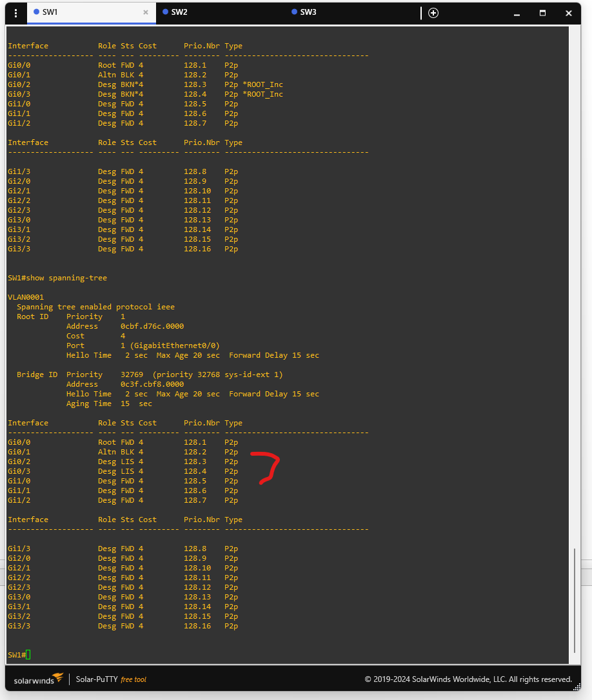
Task: Click the VLAN0001 heading text
Action: (x=25, y=297)
